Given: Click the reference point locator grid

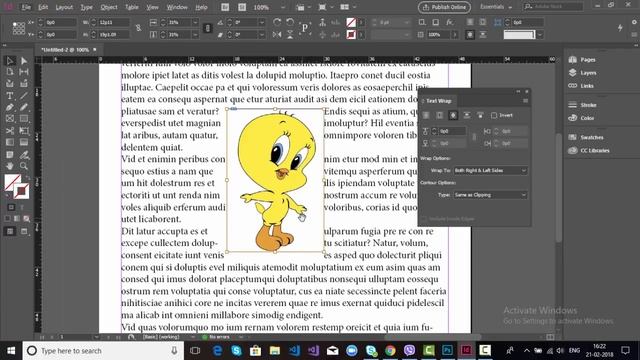Looking at the screenshot, I should click(x=18, y=28).
